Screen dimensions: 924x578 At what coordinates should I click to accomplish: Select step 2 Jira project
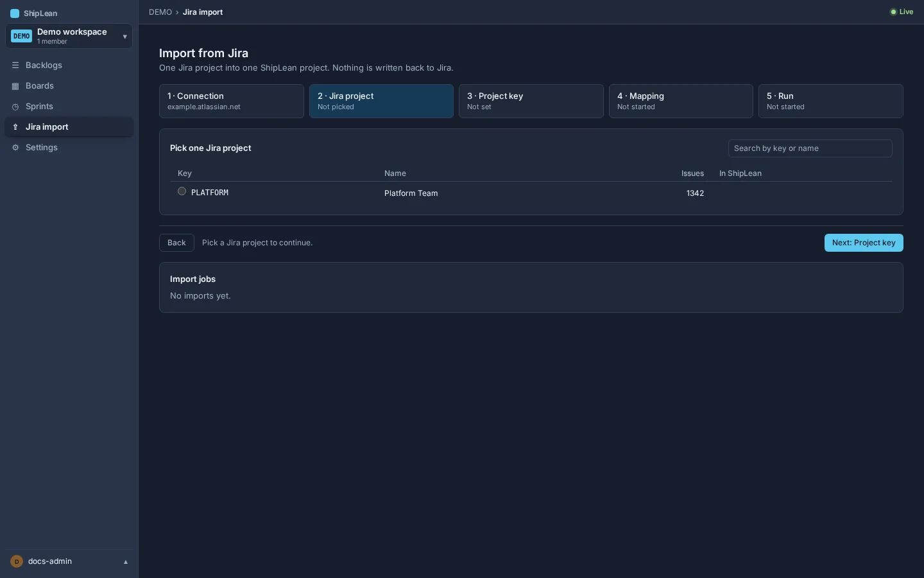point(381,101)
